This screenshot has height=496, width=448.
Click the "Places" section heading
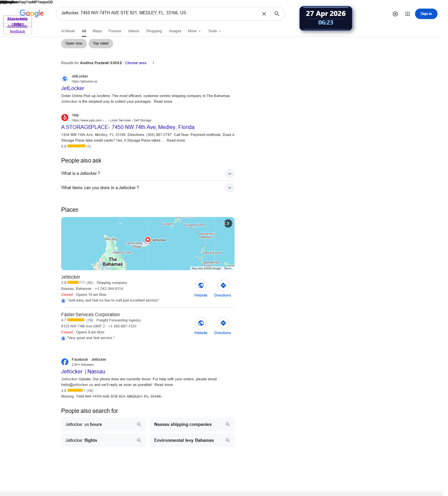[70, 210]
